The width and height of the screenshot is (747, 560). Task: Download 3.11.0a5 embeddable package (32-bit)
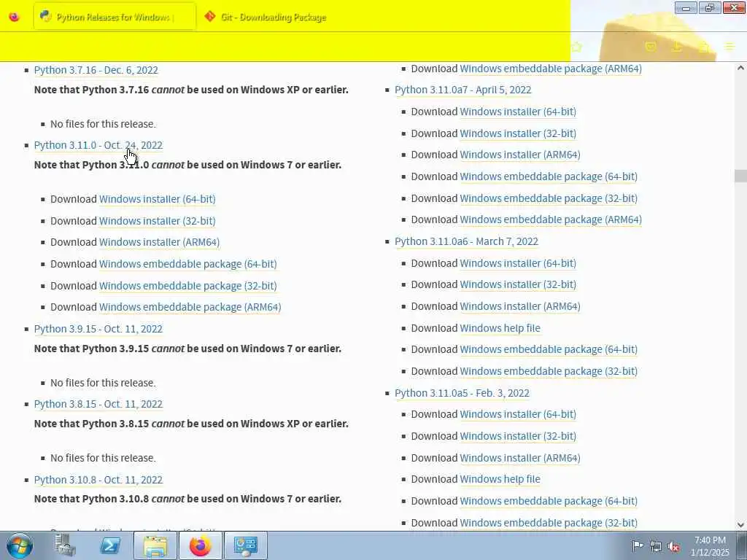point(549,523)
